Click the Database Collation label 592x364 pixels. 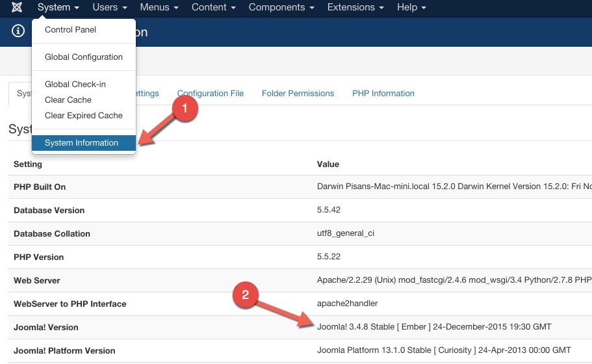click(52, 234)
